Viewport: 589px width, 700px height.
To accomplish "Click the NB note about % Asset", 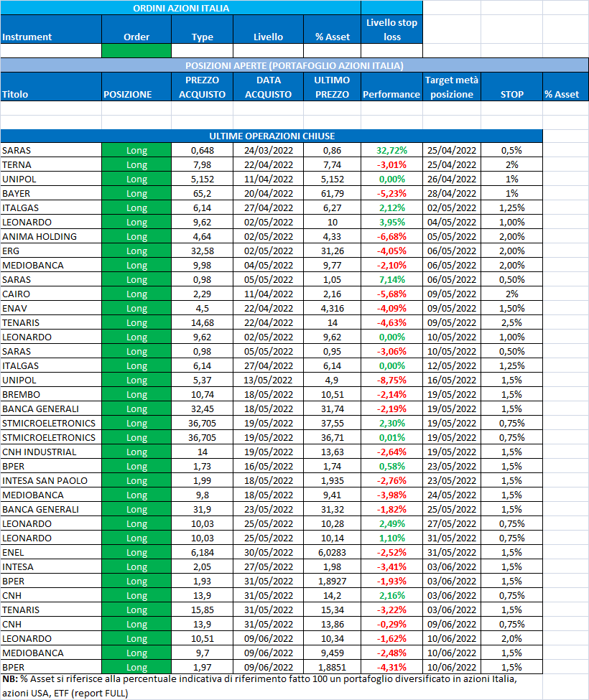I will click(x=259, y=686).
